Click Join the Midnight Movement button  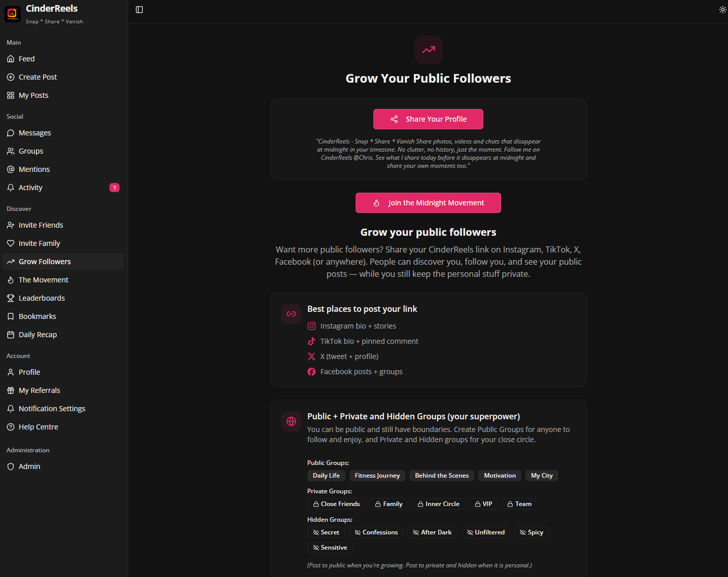pos(428,203)
